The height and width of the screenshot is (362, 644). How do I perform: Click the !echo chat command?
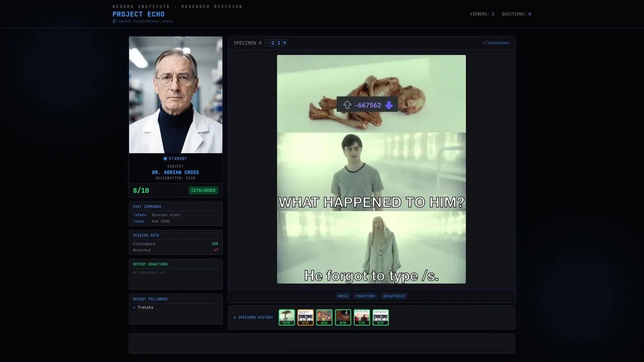click(138, 221)
